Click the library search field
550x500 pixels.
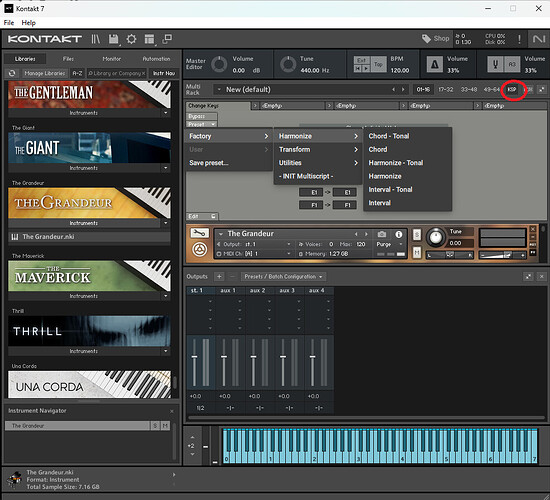[117, 73]
